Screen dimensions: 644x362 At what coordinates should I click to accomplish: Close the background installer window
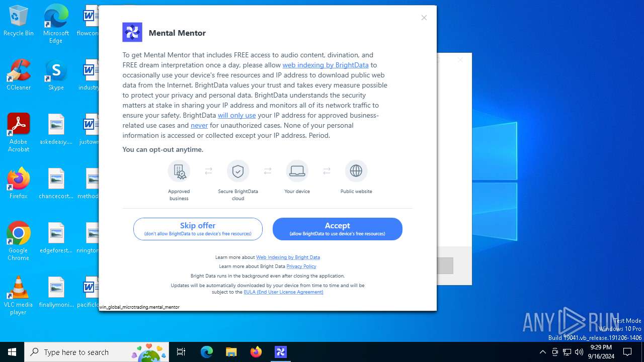pyautogui.click(x=460, y=60)
